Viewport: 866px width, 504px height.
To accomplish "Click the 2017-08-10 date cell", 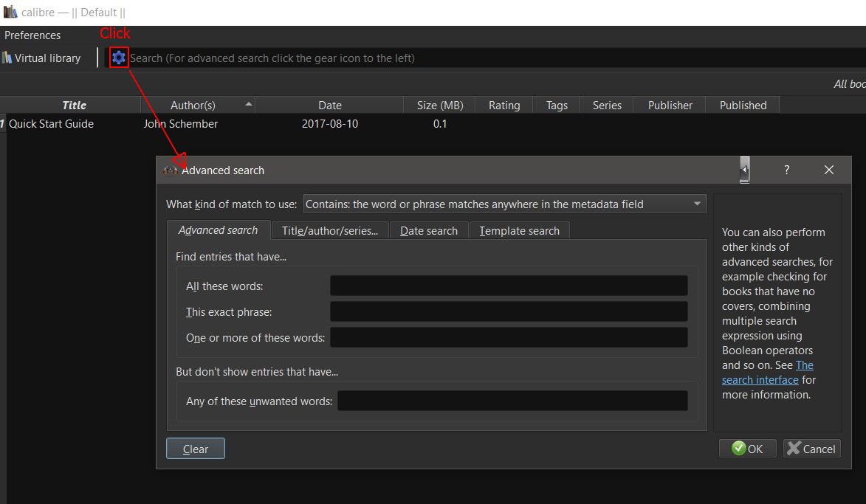I will click(x=330, y=124).
